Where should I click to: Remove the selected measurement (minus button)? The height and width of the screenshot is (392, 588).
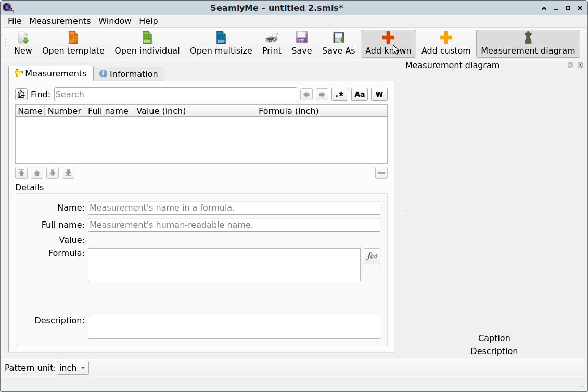tap(381, 173)
